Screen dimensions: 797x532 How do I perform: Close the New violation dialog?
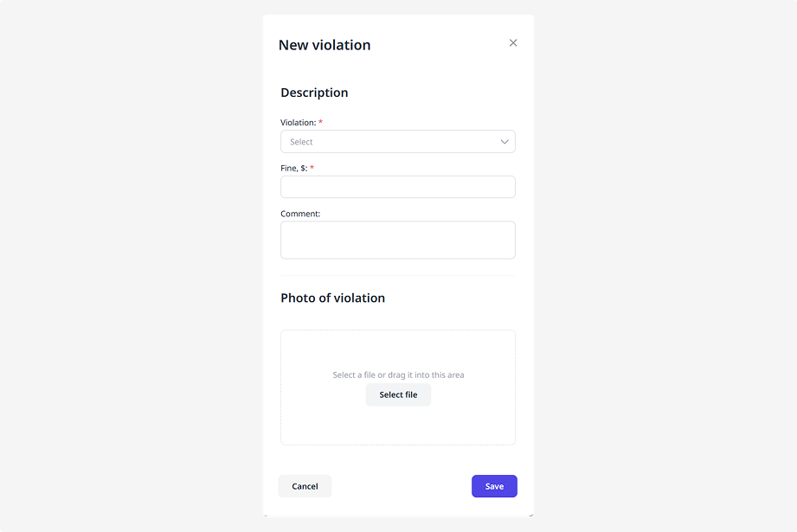tap(513, 43)
